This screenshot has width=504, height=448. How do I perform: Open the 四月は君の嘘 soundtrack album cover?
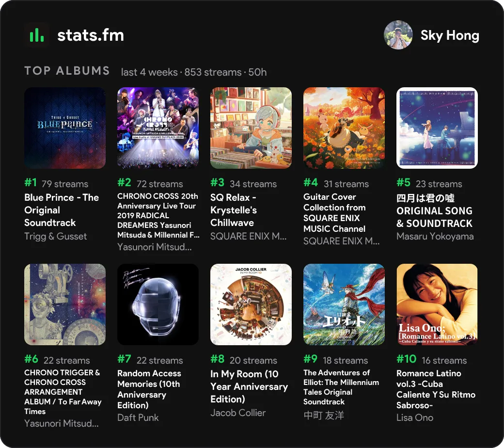(x=437, y=128)
